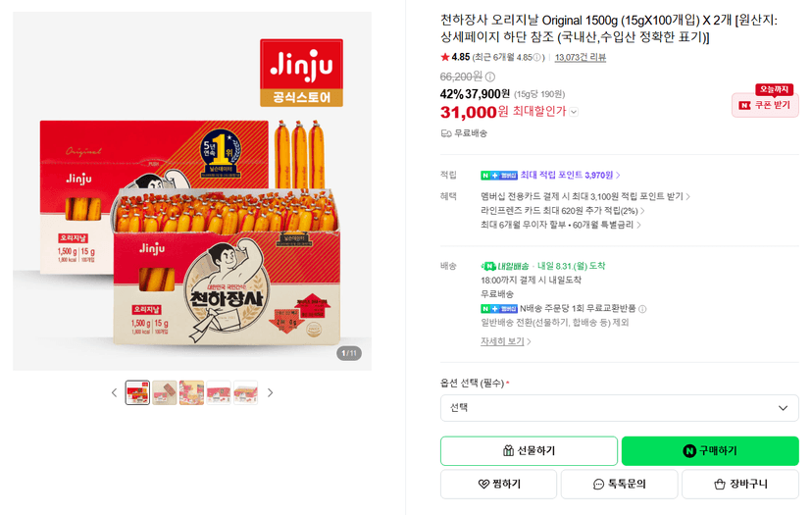Image resolution: width=812 pixels, height=515 pixels.
Task: Expand the 최대할인가 price details chevron
Action: pyautogui.click(x=574, y=112)
